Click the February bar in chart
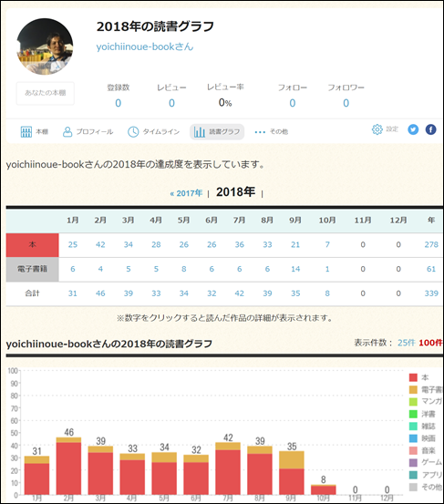 (x=68, y=466)
